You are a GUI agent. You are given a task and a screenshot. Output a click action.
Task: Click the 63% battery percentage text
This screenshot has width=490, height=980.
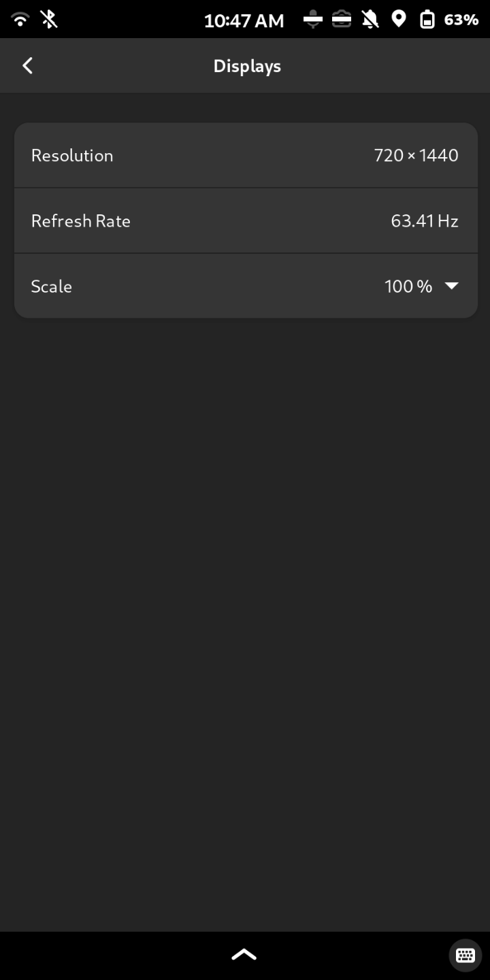(461, 20)
